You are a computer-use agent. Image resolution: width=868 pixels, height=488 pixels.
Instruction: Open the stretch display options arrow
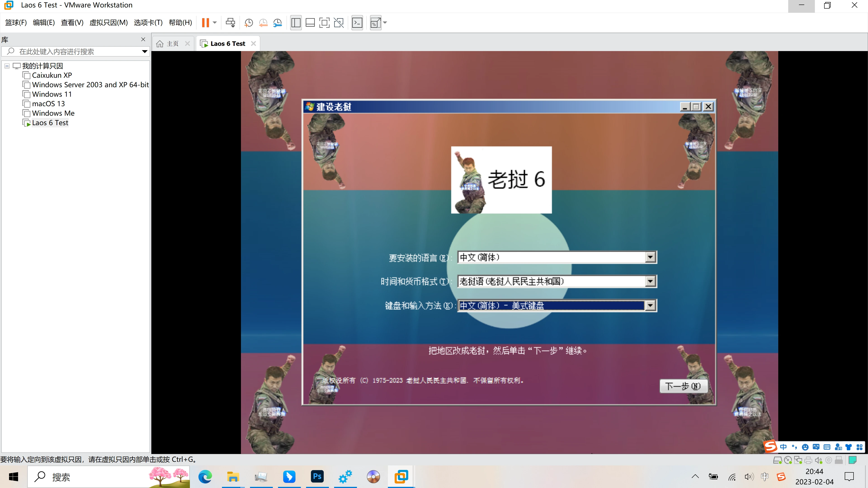pyautogui.click(x=385, y=23)
